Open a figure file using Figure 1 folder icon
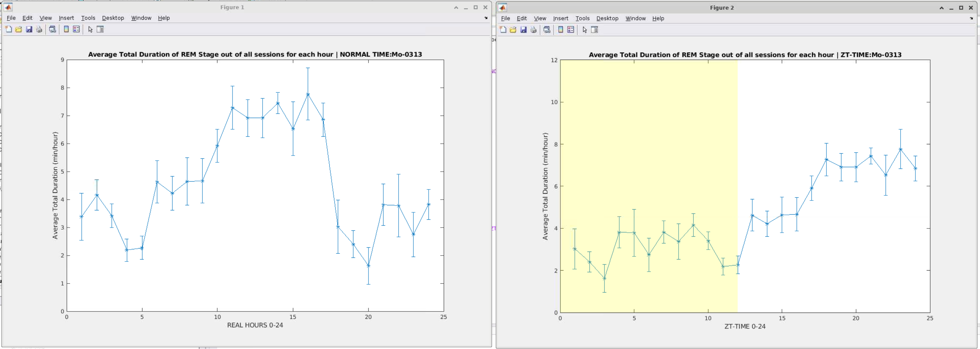Image resolution: width=980 pixels, height=349 pixels. tap(18, 29)
